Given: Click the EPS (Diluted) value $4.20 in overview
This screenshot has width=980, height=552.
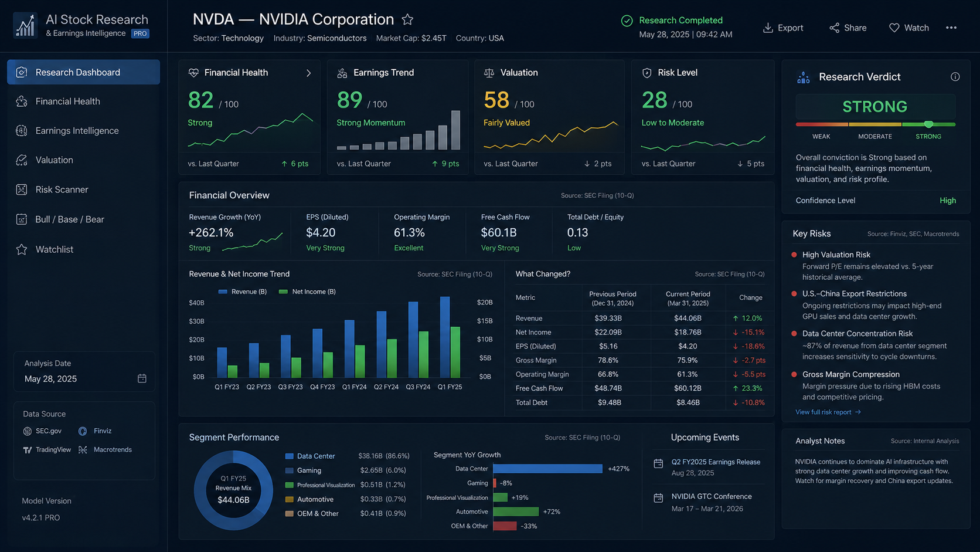Looking at the screenshot, I should 321,233.
